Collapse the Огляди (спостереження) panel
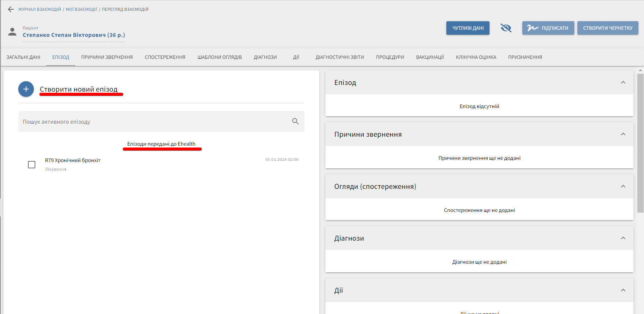The height and width of the screenshot is (314, 644). (x=623, y=186)
